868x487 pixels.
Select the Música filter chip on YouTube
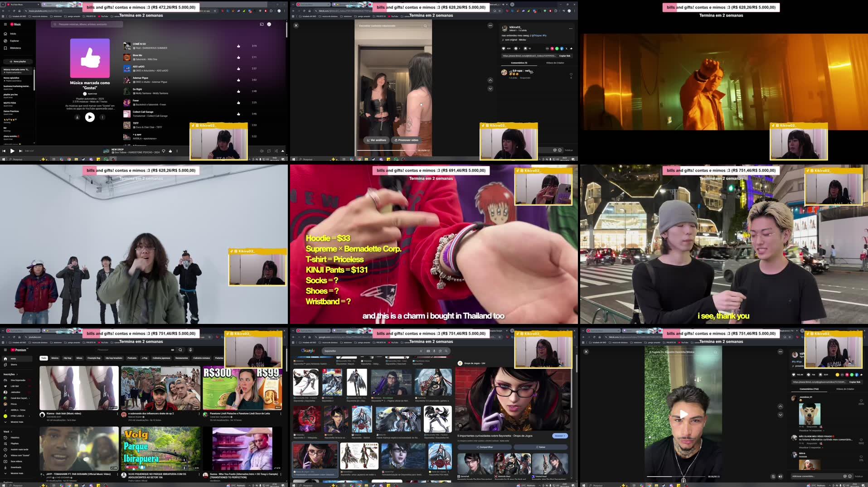tap(54, 358)
